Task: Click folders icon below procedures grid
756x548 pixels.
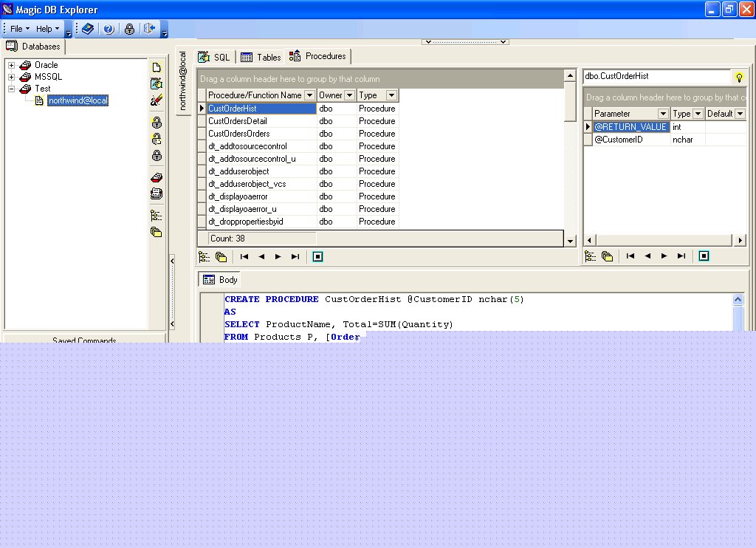Action: [221, 256]
